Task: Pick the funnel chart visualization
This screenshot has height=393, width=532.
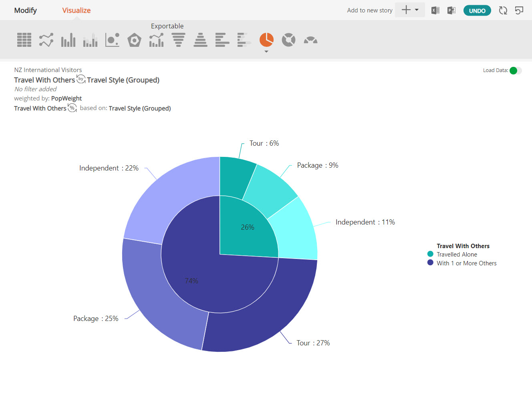Action: 178,40
